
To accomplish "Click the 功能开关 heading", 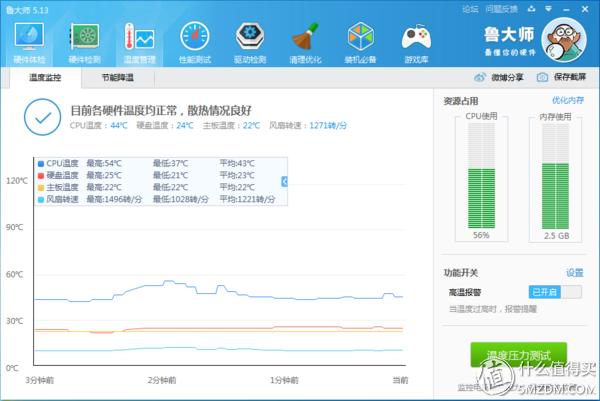I will coord(461,273).
